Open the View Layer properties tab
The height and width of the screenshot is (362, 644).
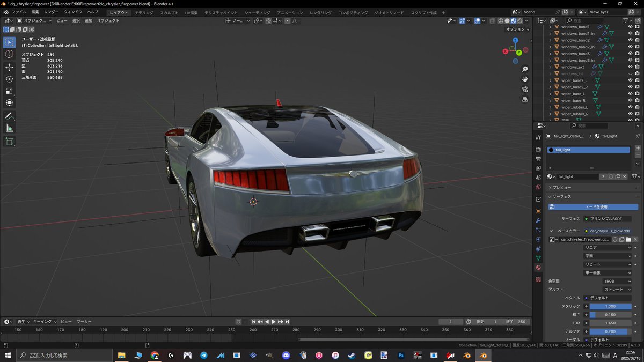pos(538,168)
